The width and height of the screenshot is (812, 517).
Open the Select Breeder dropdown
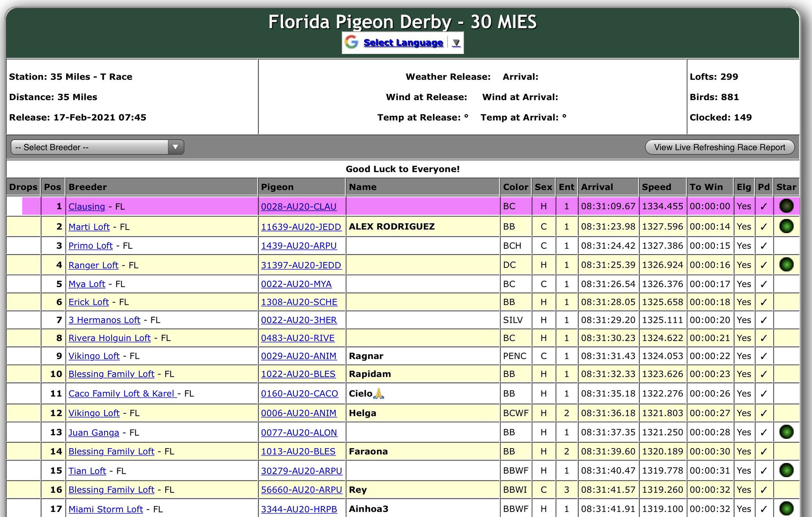coord(97,147)
